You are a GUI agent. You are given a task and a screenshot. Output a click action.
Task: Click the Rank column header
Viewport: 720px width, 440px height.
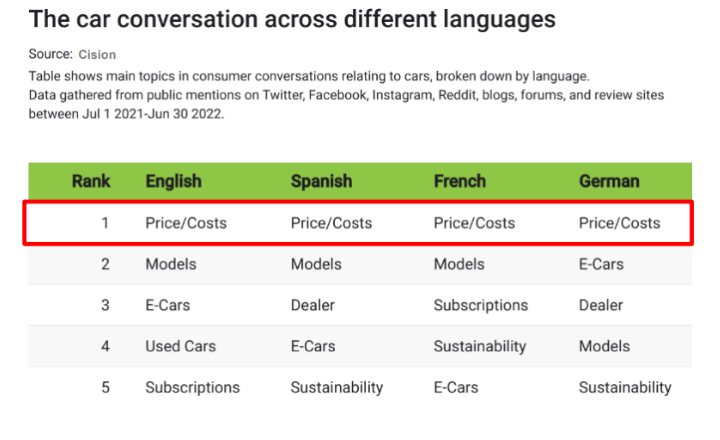pyautogui.click(x=91, y=181)
